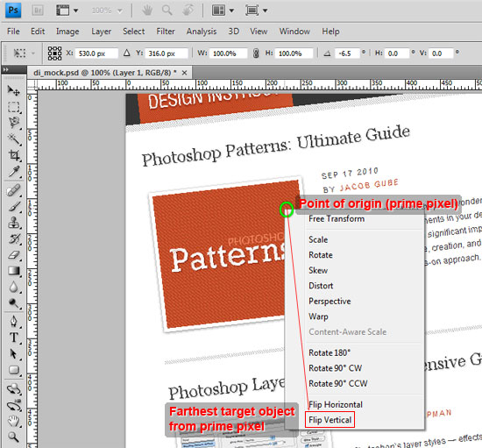
Task: Open the View menu
Action: pyautogui.click(x=259, y=32)
